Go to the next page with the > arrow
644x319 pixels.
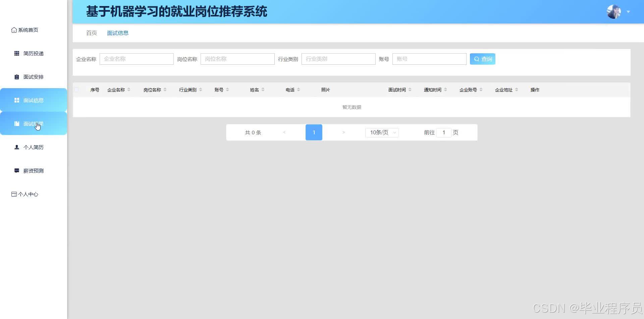click(343, 132)
